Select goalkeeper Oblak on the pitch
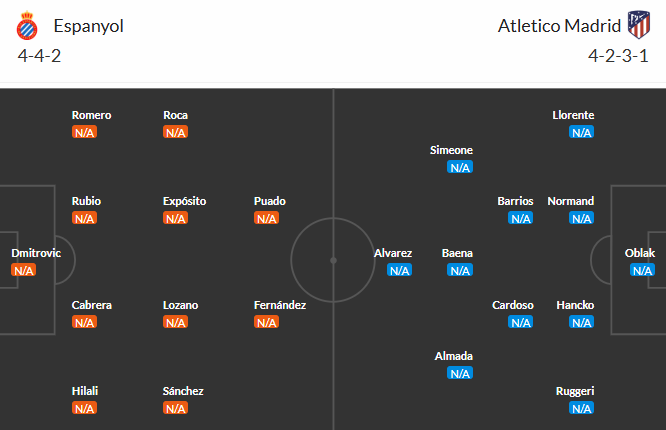 coord(641,253)
